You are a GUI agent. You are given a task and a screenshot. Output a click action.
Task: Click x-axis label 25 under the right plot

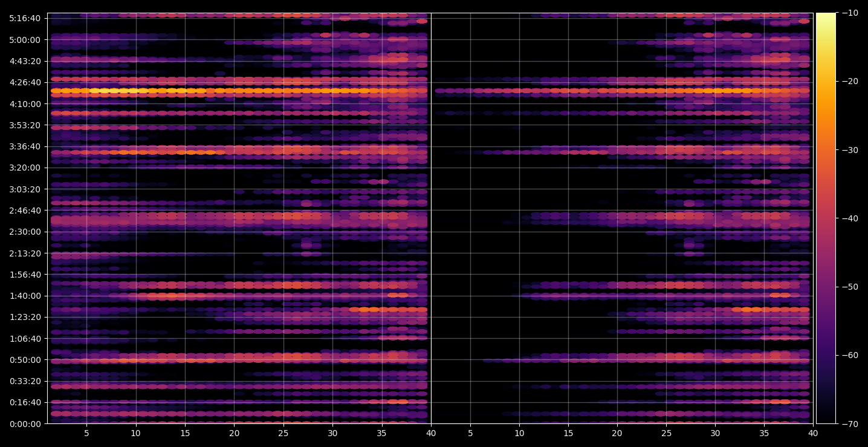pyautogui.click(x=666, y=433)
